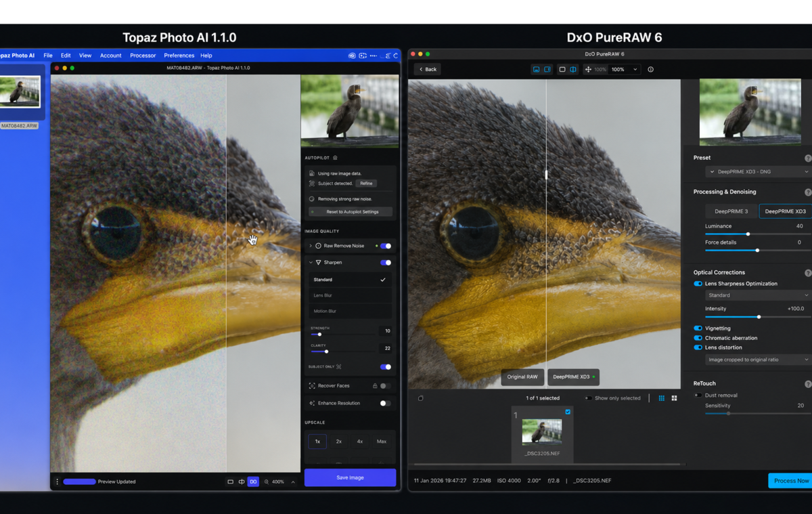Image resolution: width=812 pixels, height=514 pixels.
Task: Toggle the Raw Remove Noise switch
Action: click(386, 246)
